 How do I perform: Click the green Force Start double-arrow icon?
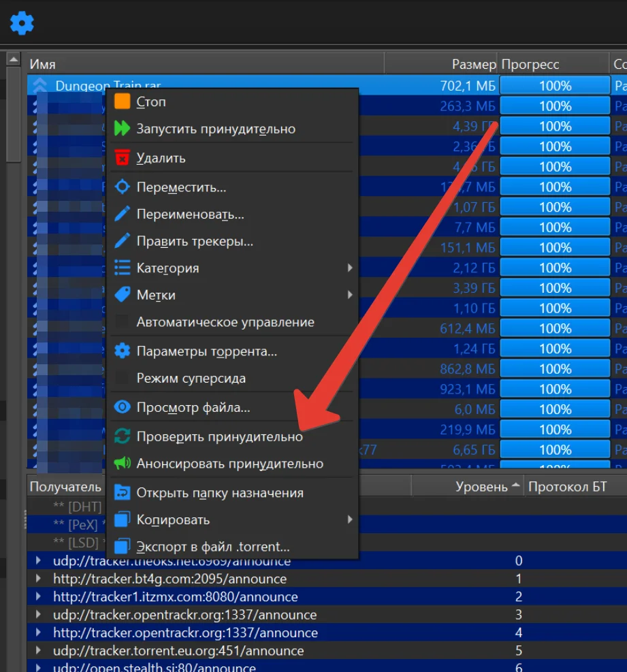pyautogui.click(x=122, y=129)
